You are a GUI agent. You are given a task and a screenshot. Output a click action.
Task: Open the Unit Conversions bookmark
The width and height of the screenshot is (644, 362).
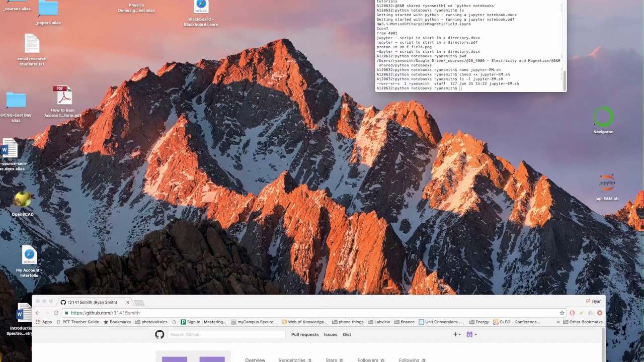click(x=442, y=322)
